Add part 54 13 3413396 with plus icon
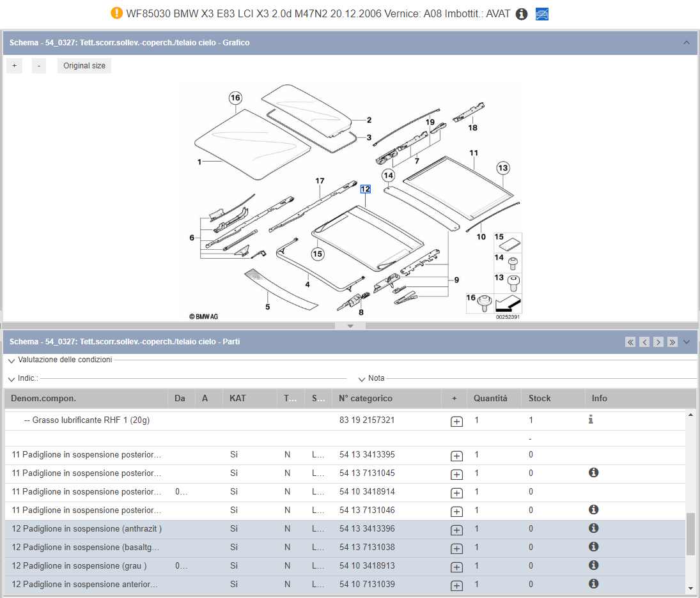This screenshot has height=598, width=700. point(456,530)
